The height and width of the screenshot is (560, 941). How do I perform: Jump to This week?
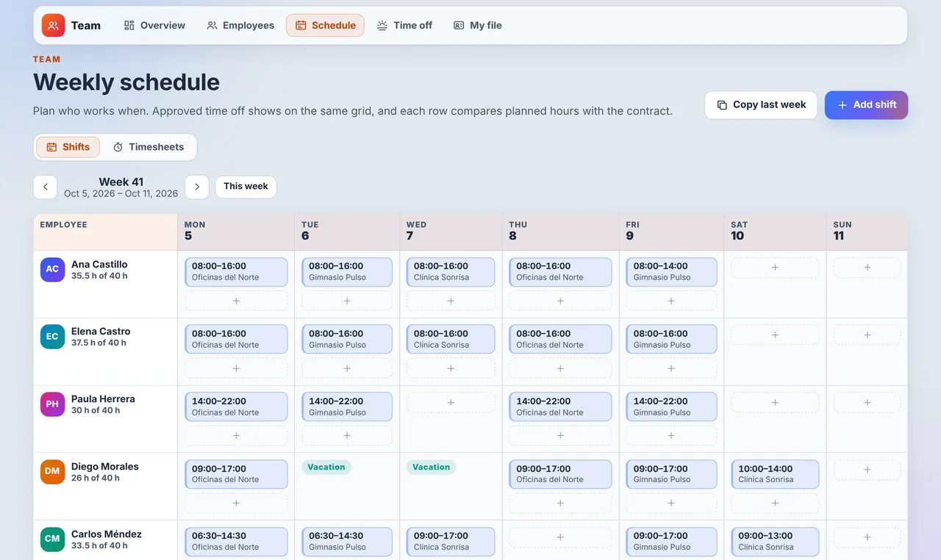(x=246, y=187)
